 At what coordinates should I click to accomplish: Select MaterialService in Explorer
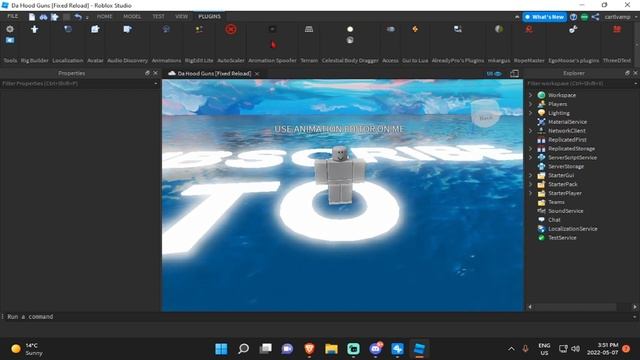567,122
